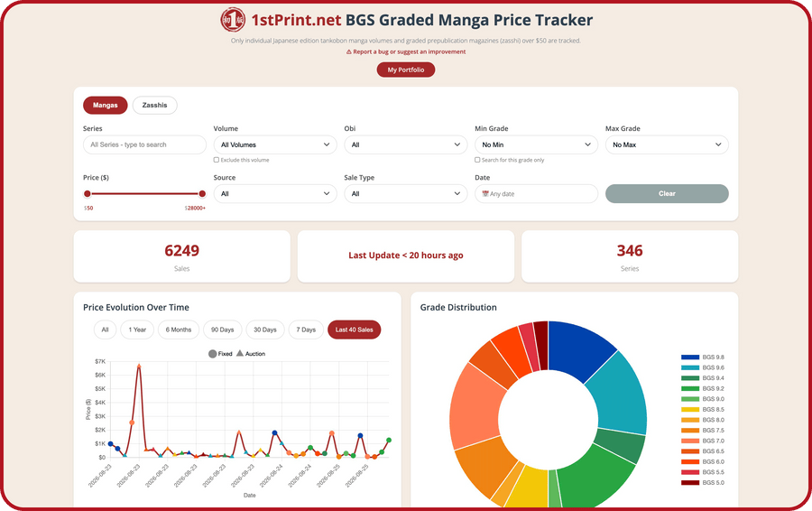Image resolution: width=812 pixels, height=511 pixels.
Task: Toggle BGS 9.6 legend swatch
Action: [690, 367]
